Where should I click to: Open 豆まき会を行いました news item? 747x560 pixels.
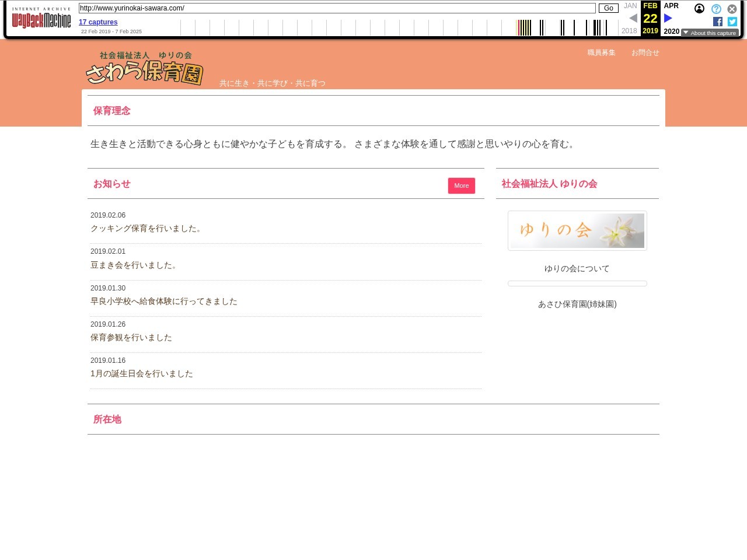coord(134,265)
